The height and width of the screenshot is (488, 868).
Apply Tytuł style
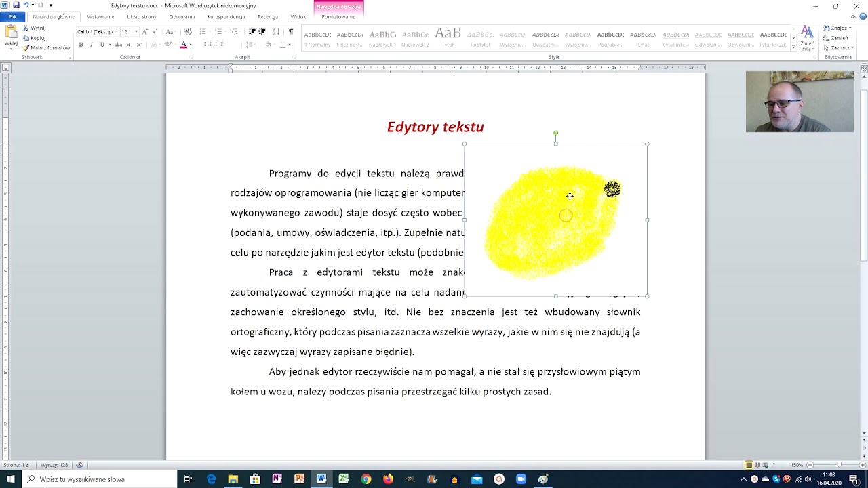[448, 39]
